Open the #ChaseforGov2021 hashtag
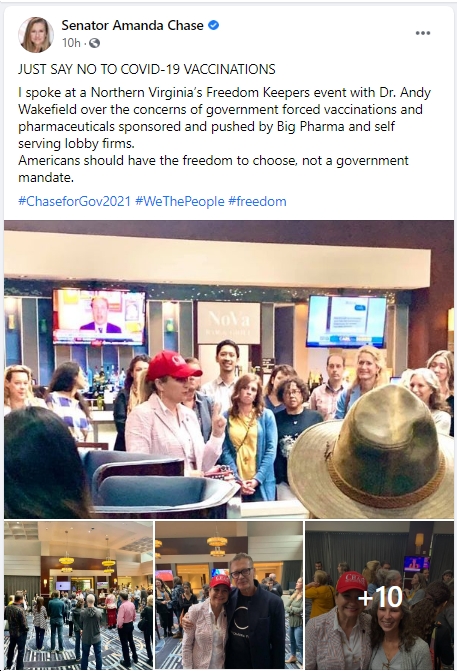 [x=74, y=201]
